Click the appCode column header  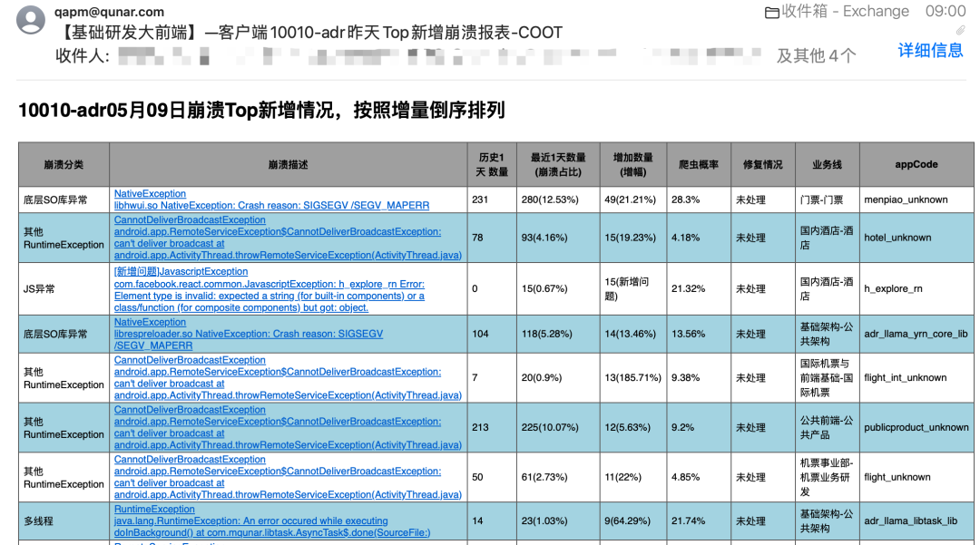916,165
